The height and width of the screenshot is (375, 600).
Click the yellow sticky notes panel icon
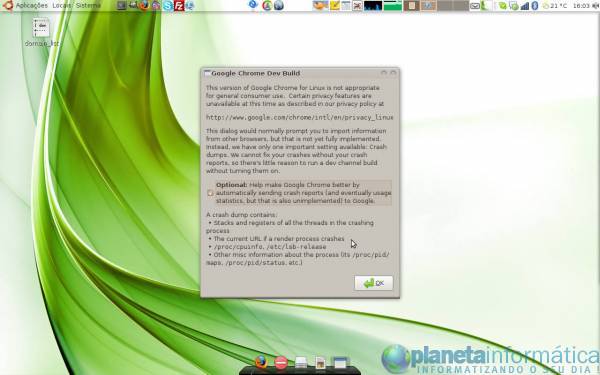(x=335, y=5)
